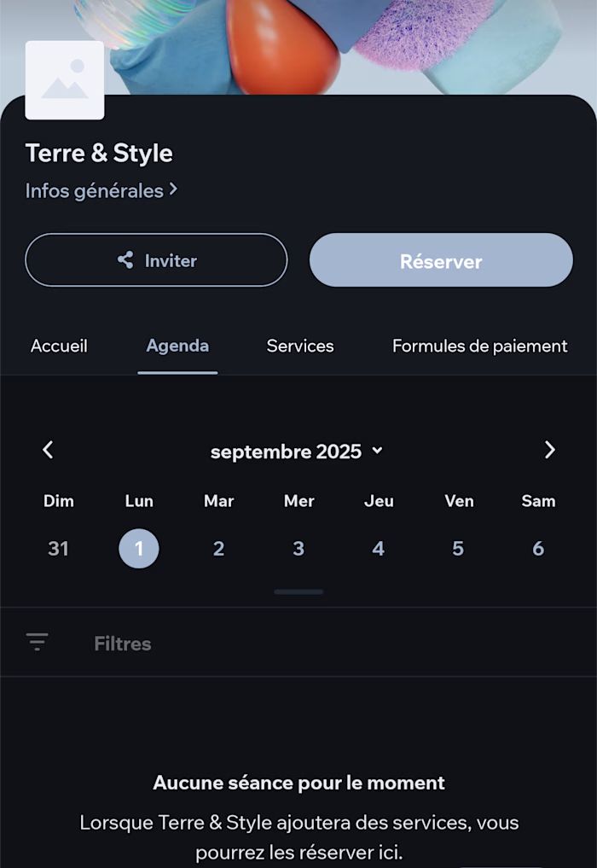The width and height of the screenshot is (597, 868).
Task: Click the chevron next to Infos générales
Action: coord(173,190)
